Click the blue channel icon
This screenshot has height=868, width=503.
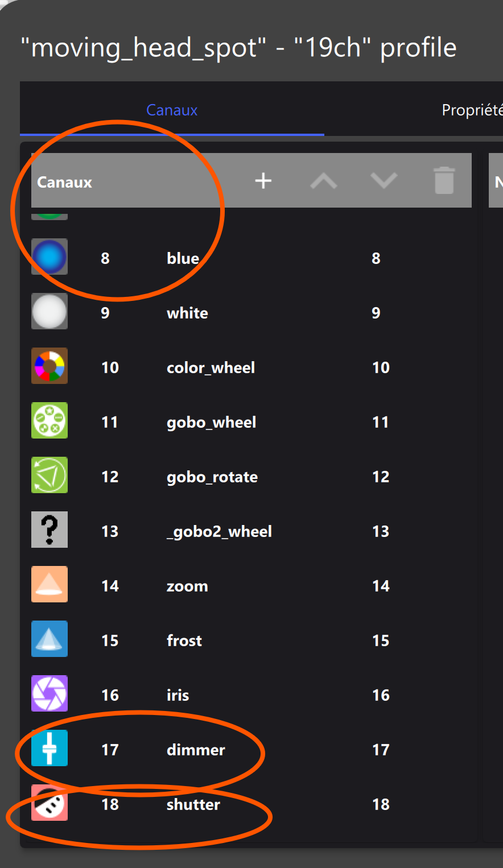[50, 257]
